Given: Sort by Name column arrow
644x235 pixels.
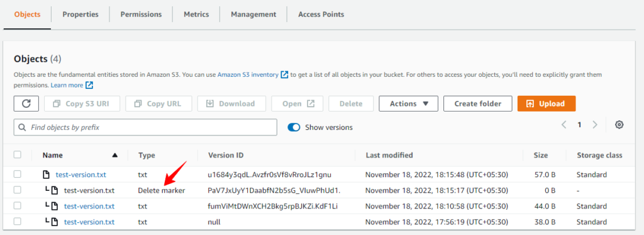Looking at the screenshot, I should (115, 155).
